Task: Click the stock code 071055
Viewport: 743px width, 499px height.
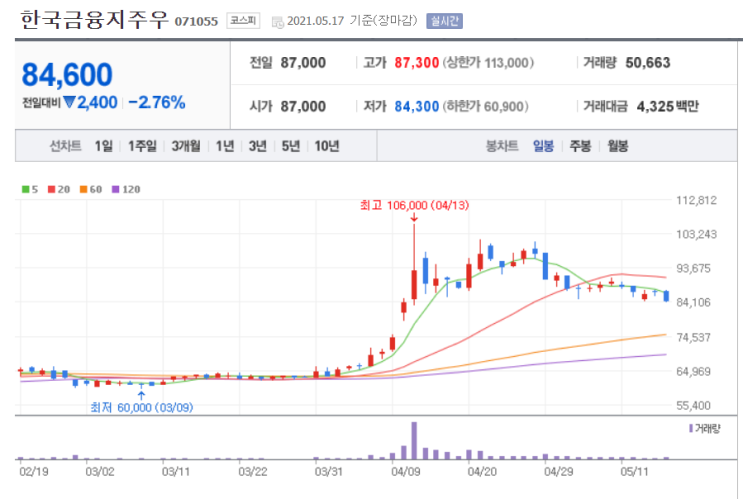Action: point(196,22)
